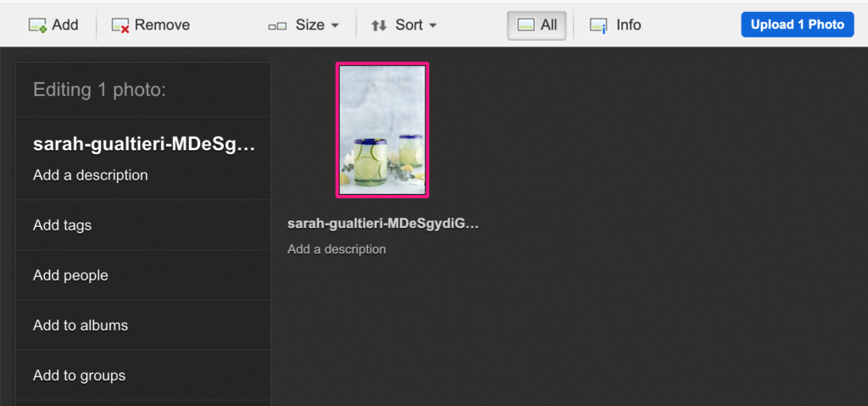Click the Editing 1 photo: heading

(100, 90)
